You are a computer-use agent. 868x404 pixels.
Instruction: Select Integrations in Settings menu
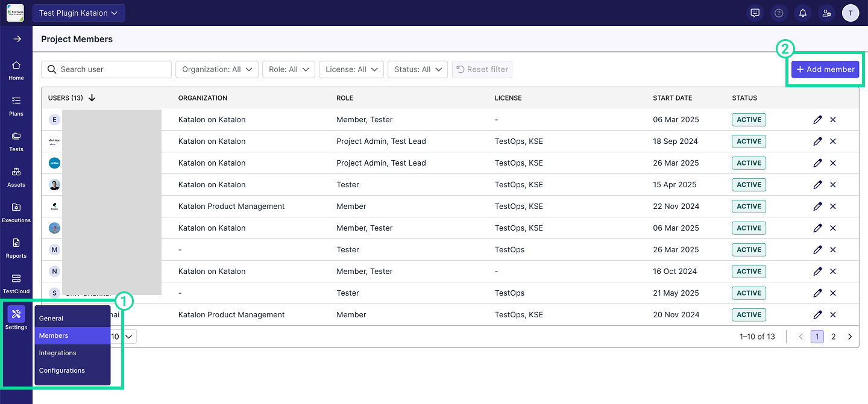coord(58,353)
